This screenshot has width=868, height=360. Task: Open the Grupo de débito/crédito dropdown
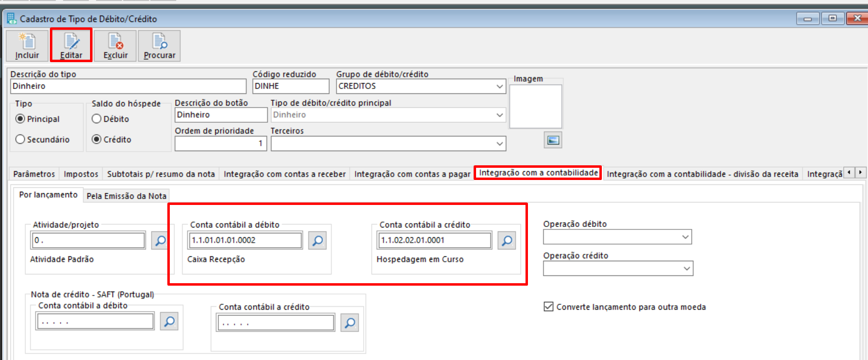[500, 86]
